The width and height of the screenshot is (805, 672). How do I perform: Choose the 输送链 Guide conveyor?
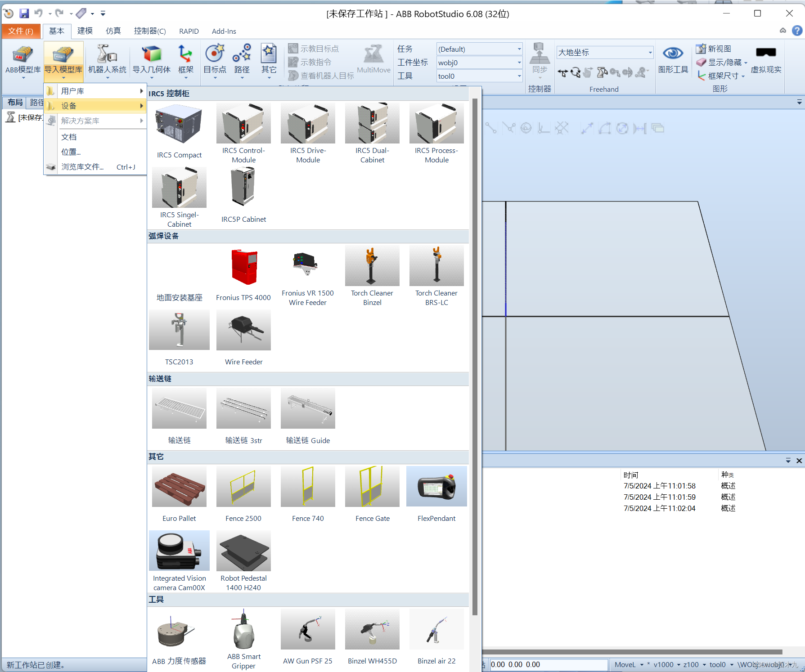click(x=308, y=417)
